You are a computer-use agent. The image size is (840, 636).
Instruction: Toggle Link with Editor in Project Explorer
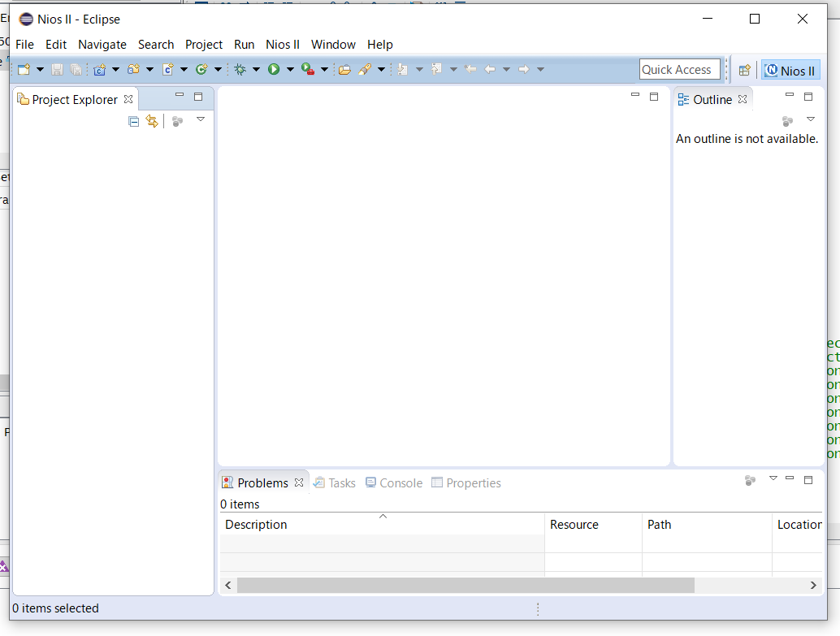[152, 122]
